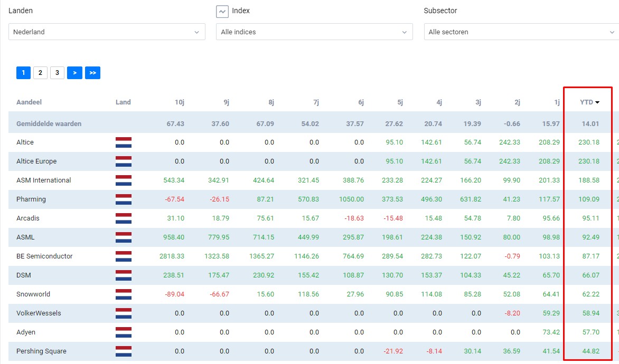Click Pharming's 1050.00 value
Image resolution: width=619 pixels, height=364 pixels.
click(351, 199)
